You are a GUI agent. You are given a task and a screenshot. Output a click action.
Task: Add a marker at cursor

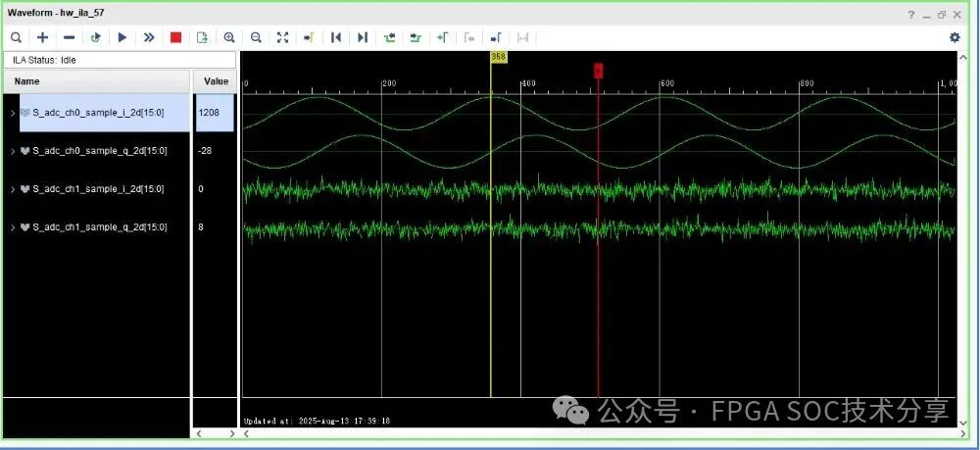pyautogui.click(x=443, y=37)
